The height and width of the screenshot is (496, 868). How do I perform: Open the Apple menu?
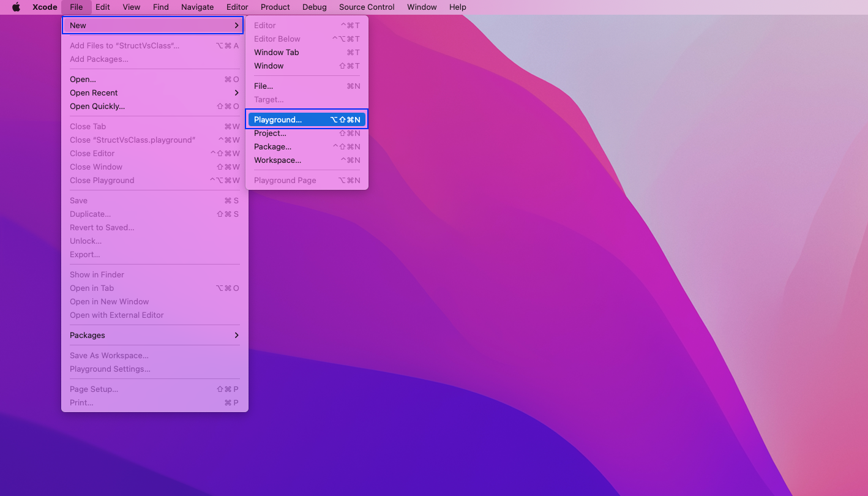tap(17, 7)
